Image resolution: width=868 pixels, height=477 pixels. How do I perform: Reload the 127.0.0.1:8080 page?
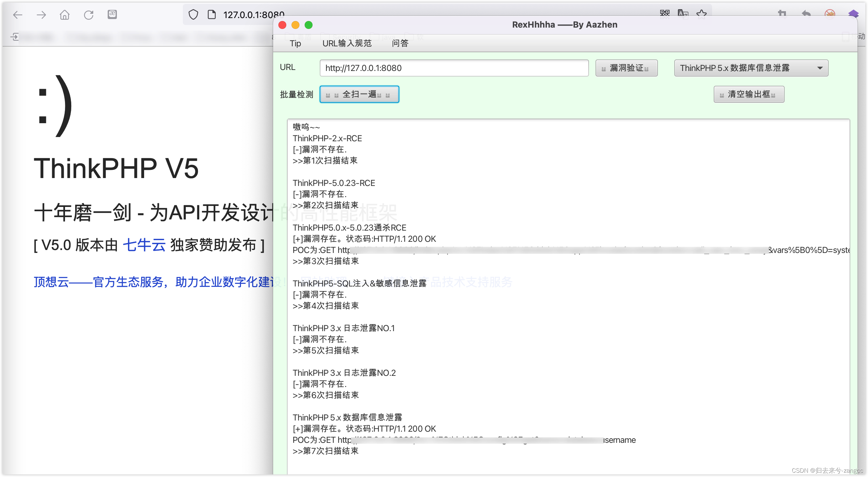coord(89,15)
